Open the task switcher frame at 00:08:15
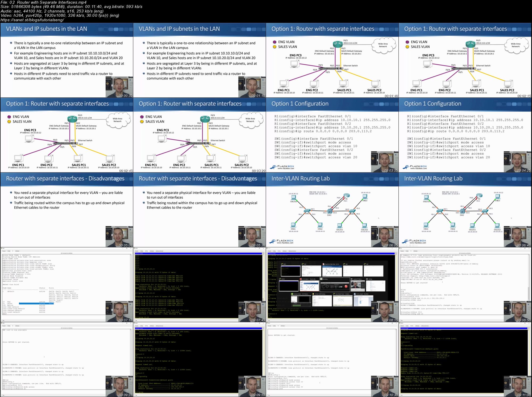Screen dimensions: 532x397 pyautogui.click(x=332, y=285)
